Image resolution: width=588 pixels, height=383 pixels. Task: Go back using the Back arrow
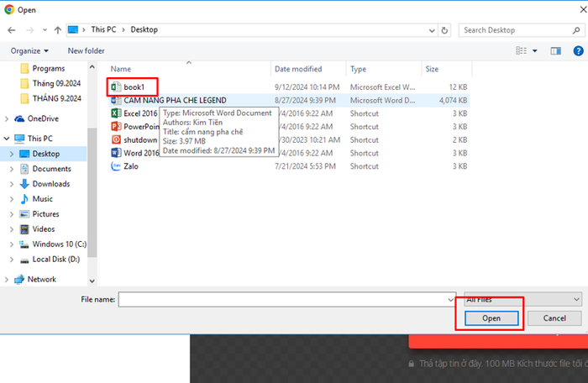coord(11,30)
